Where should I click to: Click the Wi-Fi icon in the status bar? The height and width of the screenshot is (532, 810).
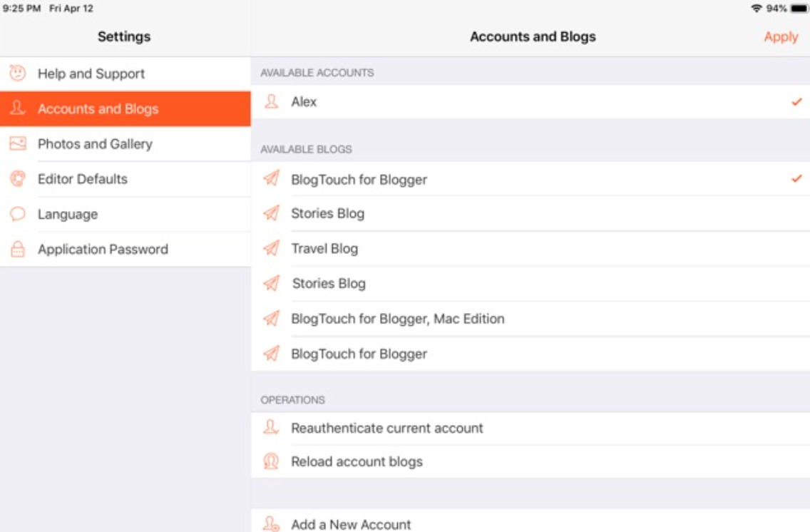[x=756, y=9]
